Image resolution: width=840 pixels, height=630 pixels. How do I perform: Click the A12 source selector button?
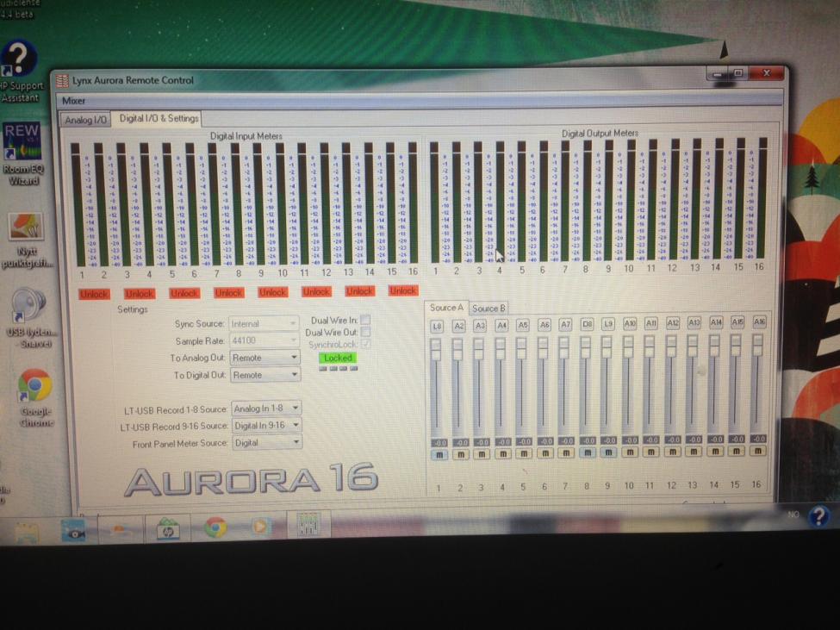coord(672,323)
